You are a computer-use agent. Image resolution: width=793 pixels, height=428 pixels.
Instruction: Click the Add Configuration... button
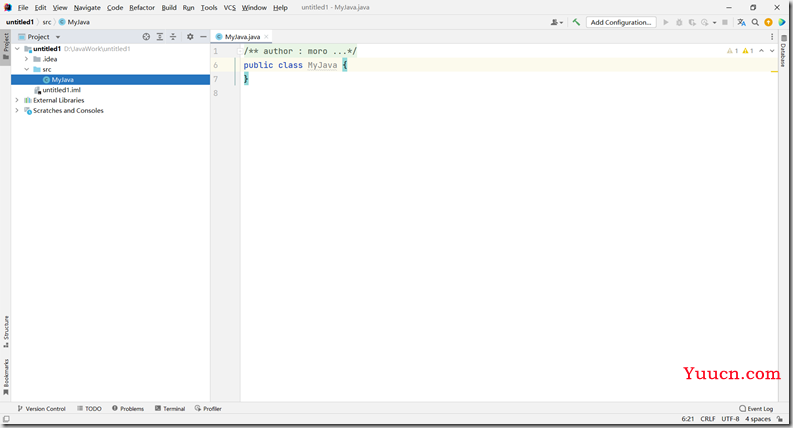pos(621,22)
